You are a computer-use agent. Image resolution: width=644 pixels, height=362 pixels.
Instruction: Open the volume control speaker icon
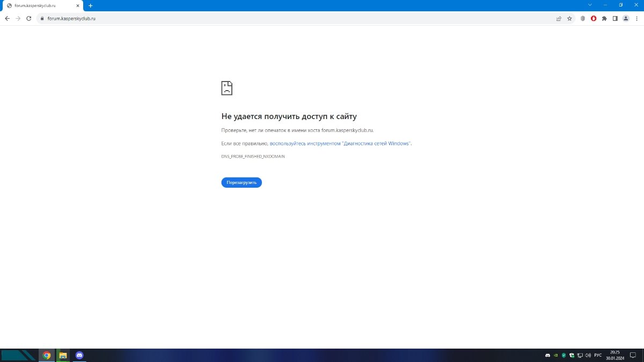pyautogui.click(x=588, y=355)
